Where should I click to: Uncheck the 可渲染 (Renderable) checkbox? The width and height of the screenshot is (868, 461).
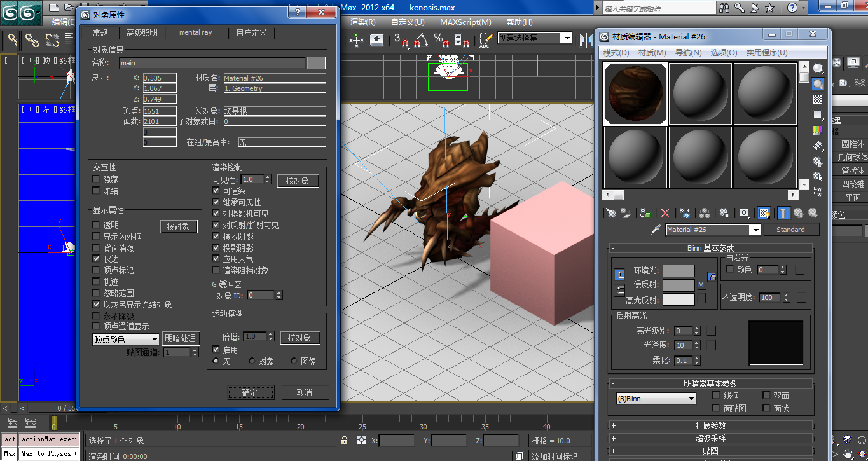click(x=216, y=191)
